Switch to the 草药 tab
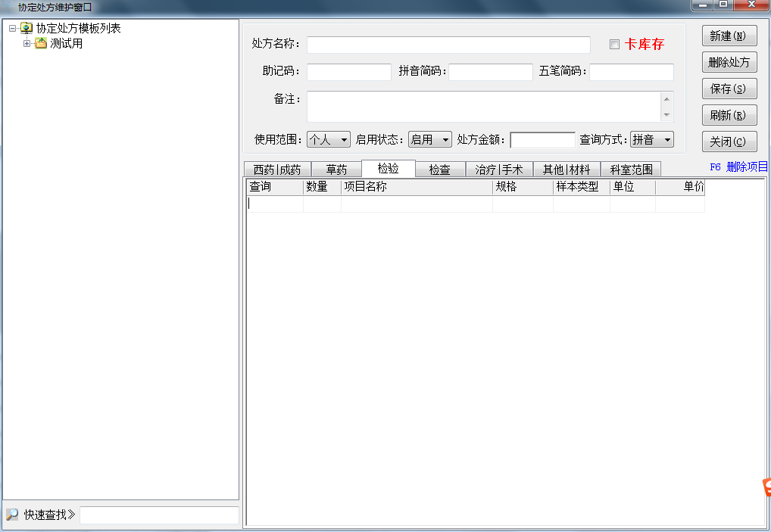This screenshot has height=532, width=771. pyautogui.click(x=336, y=170)
